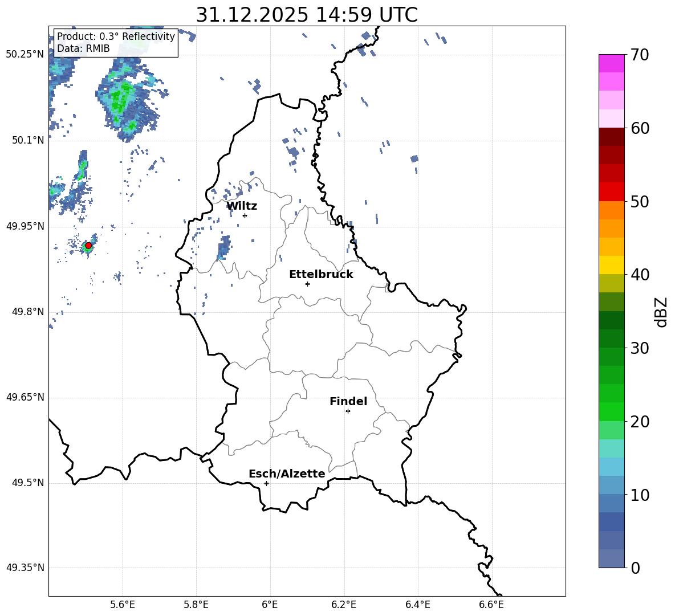Click the dark maroon colorbar band below 60
675x616 pixels.
click(x=612, y=137)
